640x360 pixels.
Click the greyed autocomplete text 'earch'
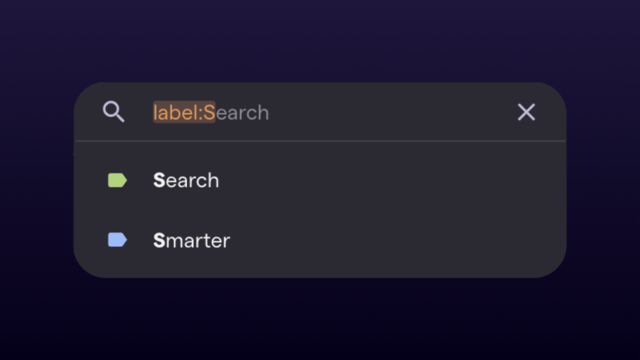tap(242, 113)
